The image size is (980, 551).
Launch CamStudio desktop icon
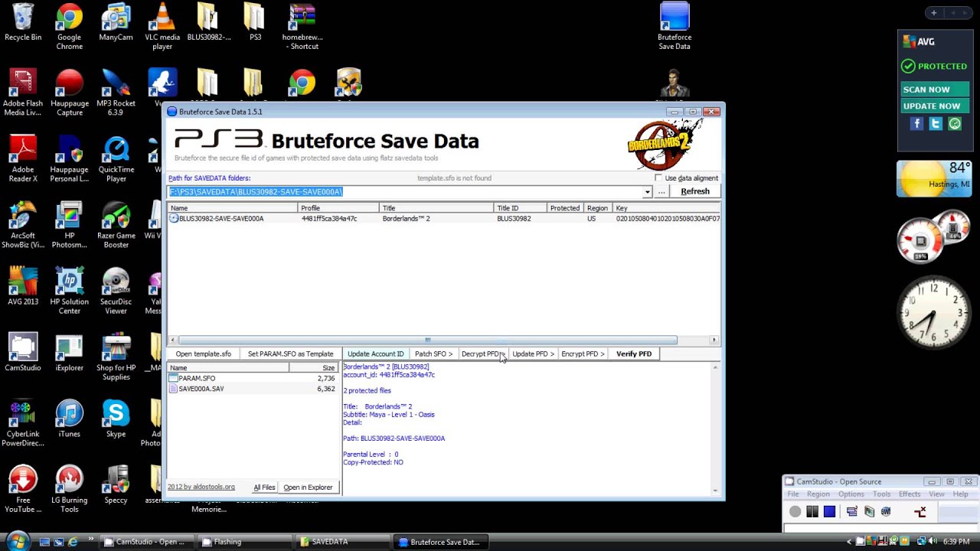coord(23,353)
